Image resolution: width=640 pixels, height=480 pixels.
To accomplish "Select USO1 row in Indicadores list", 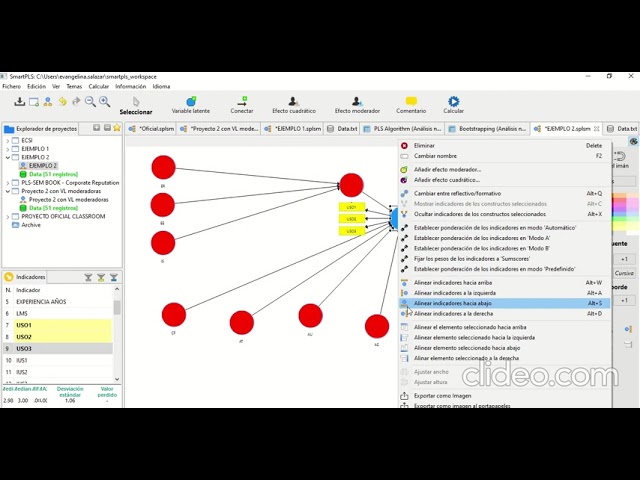I will pos(58,325).
